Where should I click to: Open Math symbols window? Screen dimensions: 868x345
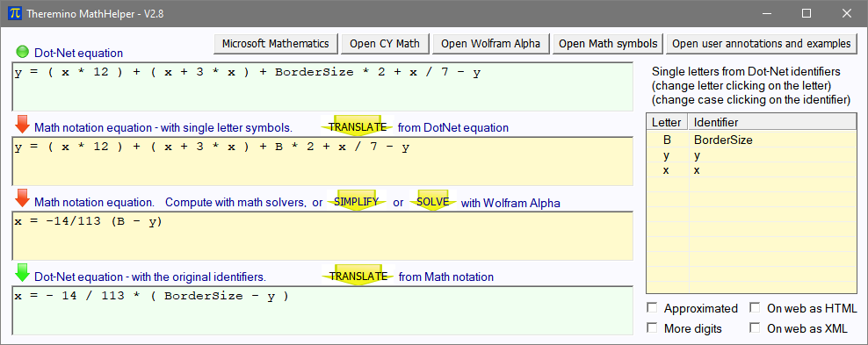(x=607, y=44)
